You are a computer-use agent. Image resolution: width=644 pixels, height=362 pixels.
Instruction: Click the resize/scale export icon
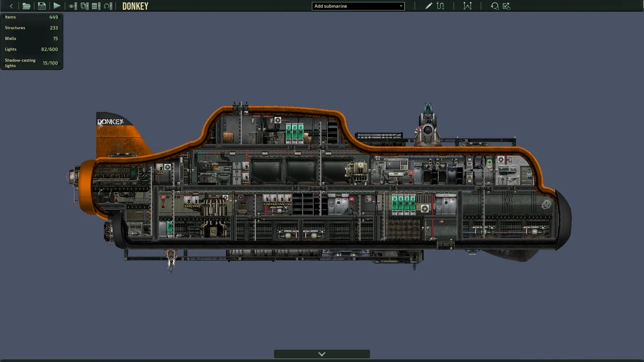pos(506,6)
